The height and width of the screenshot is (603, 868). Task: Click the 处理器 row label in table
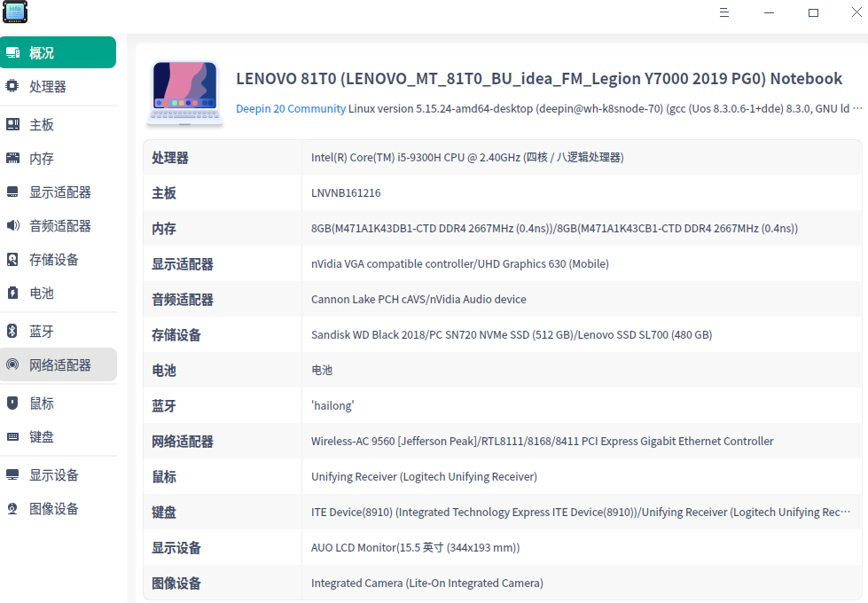point(170,158)
